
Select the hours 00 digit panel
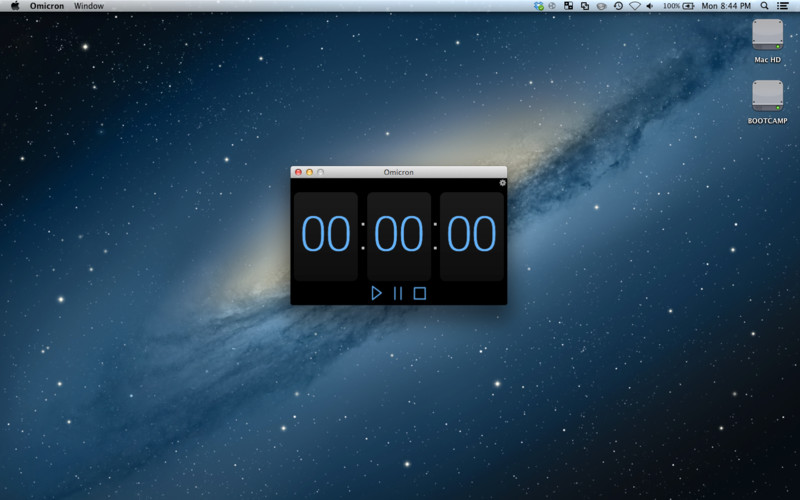click(326, 236)
